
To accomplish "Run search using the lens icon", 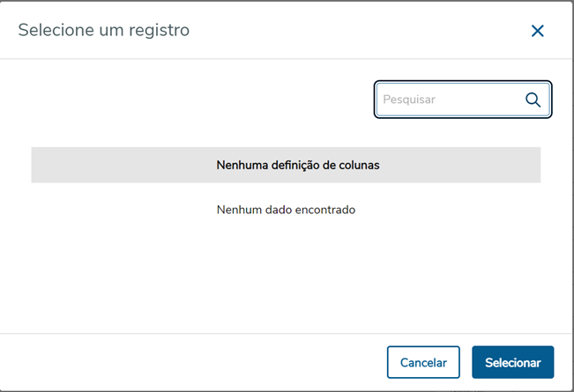I will [533, 100].
